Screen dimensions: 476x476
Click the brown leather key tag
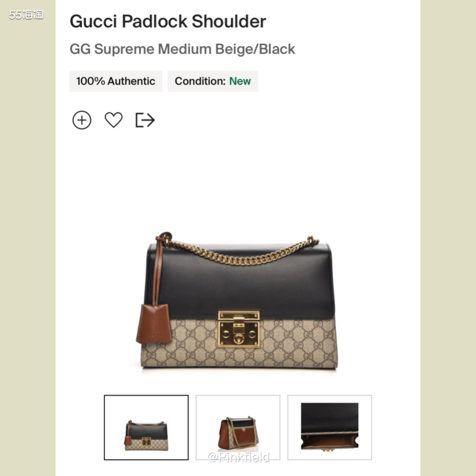point(154,324)
